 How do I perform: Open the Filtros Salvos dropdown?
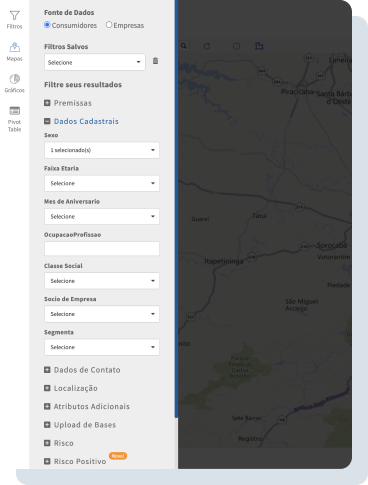click(x=95, y=62)
